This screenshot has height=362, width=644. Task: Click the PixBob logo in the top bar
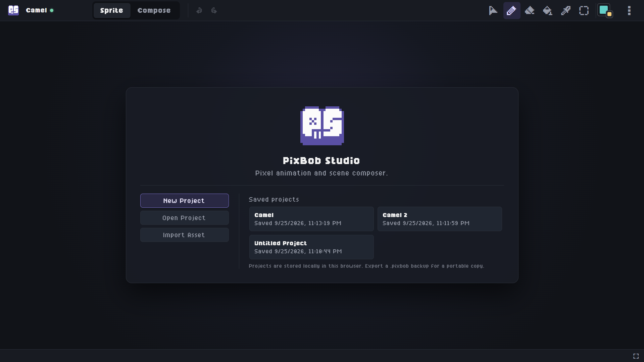(13, 10)
